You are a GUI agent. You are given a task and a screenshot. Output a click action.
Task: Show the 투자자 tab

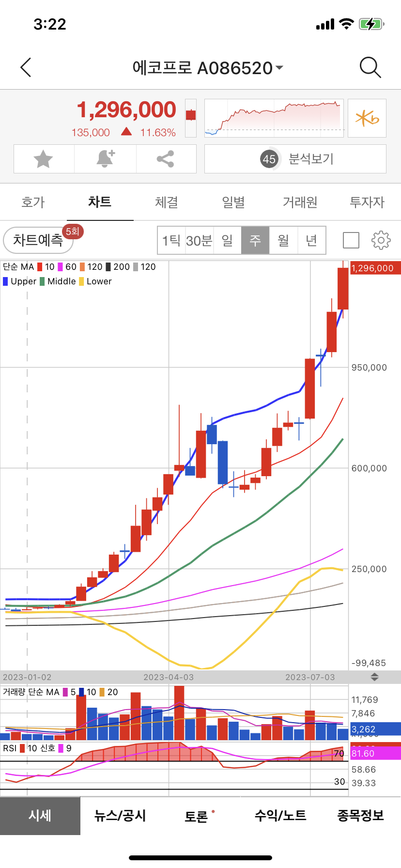pos(367,202)
